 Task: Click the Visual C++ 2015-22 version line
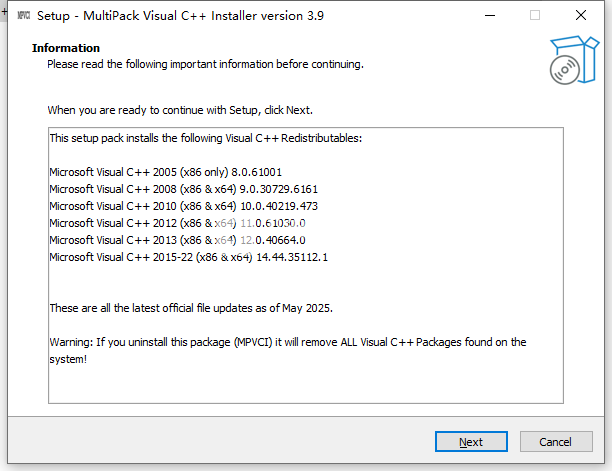(189, 257)
